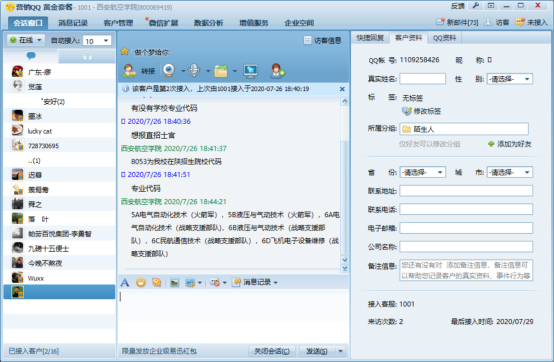Click the 真实姓名 input field
The width and height of the screenshot is (554, 362).
423,79
